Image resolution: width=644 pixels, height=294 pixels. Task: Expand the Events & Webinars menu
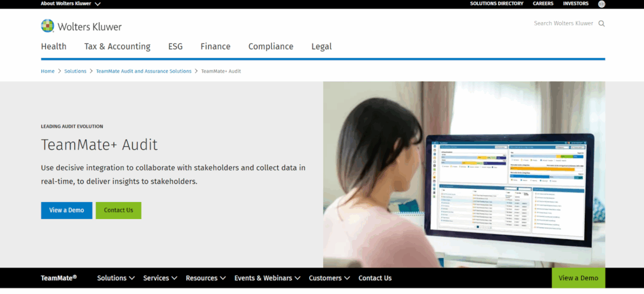point(267,278)
